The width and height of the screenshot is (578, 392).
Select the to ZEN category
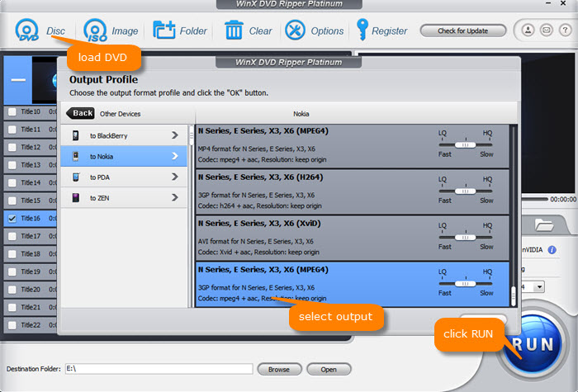coord(124,198)
